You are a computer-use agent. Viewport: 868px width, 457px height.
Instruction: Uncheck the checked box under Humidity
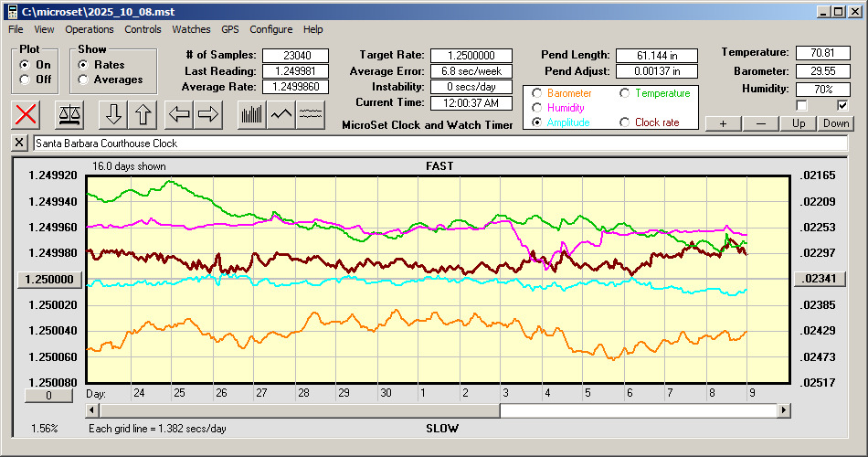click(x=842, y=106)
